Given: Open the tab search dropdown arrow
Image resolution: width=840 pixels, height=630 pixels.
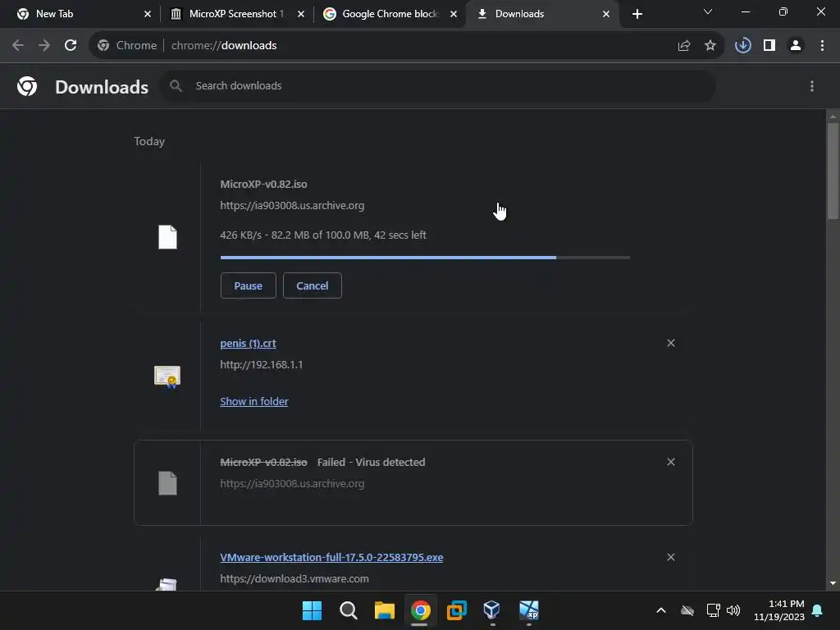Looking at the screenshot, I should point(708,11).
